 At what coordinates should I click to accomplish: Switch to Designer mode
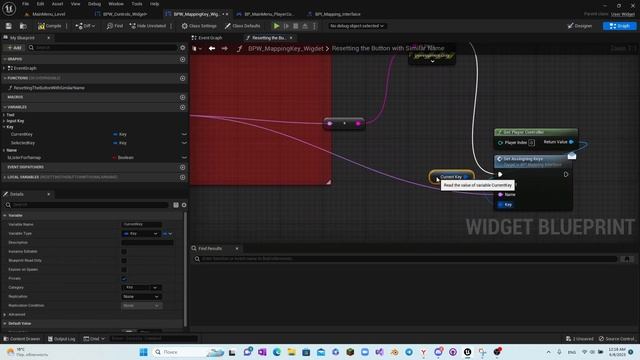pyautogui.click(x=580, y=26)
